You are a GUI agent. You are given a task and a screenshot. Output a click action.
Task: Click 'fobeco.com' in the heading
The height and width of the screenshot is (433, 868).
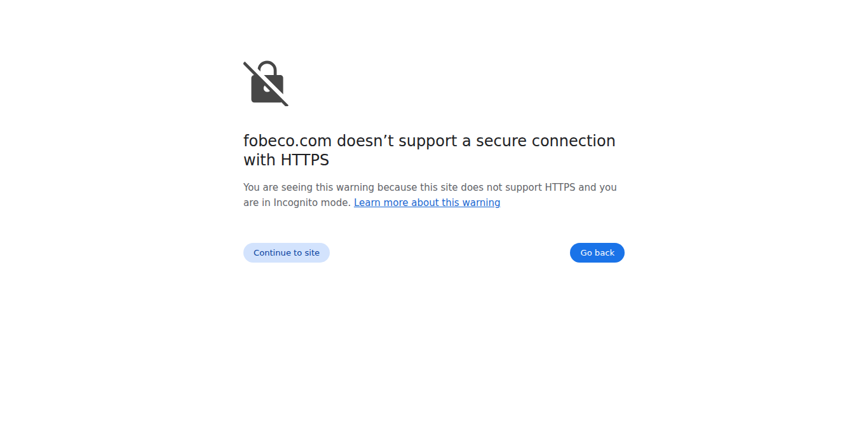click(287, 141)
